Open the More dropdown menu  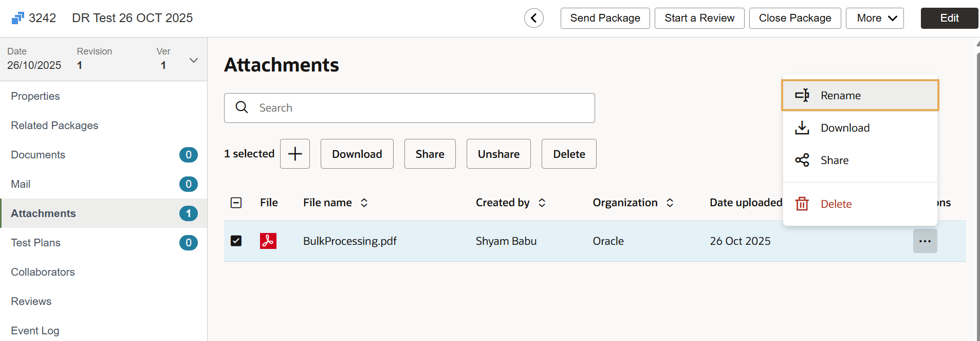point(875,18)
